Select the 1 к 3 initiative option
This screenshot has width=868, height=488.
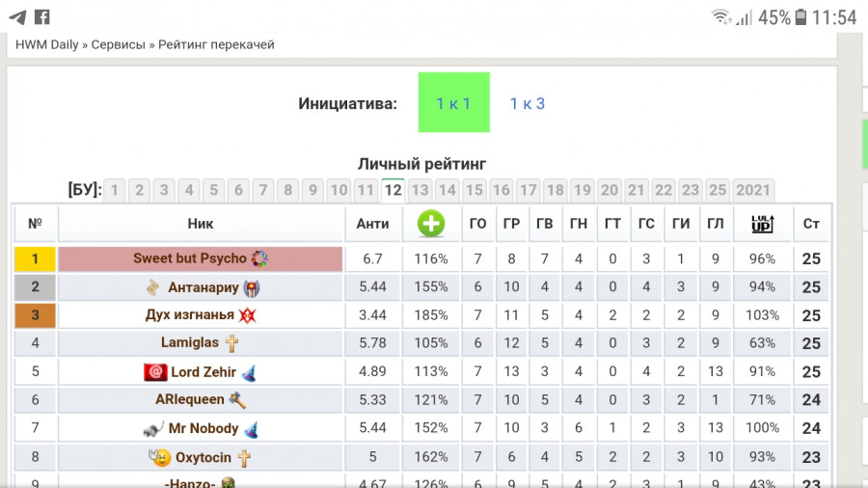[x=527, y=103]
